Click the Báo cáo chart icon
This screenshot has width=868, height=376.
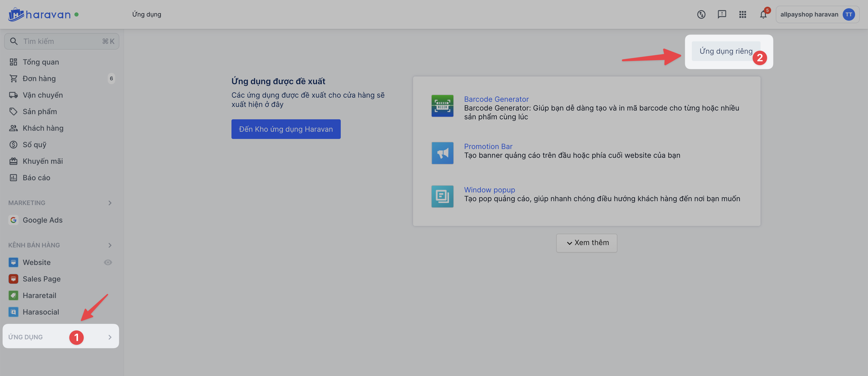(13, 178)
